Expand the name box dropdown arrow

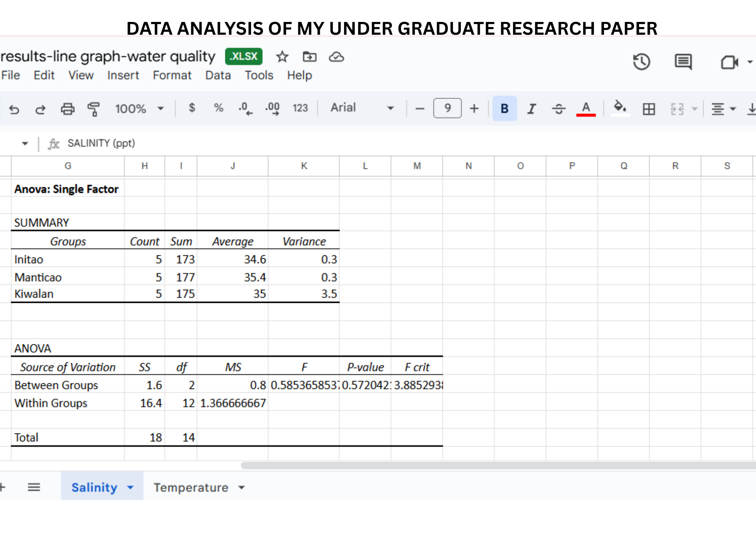(x=25, y=144)
